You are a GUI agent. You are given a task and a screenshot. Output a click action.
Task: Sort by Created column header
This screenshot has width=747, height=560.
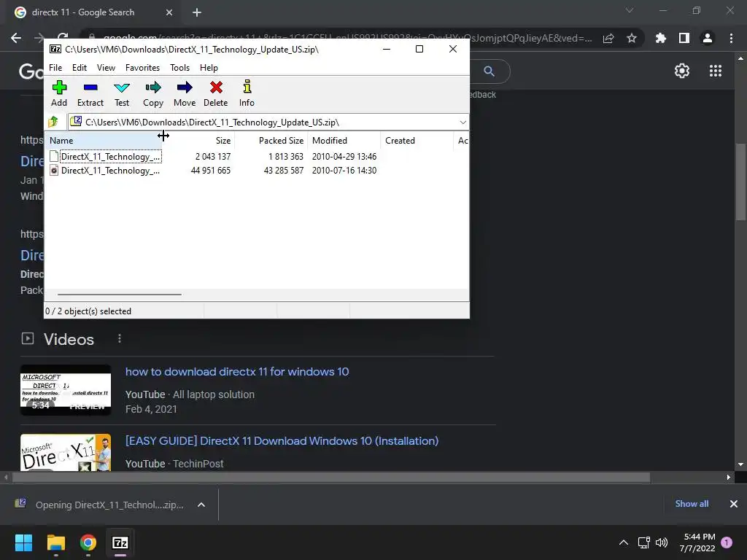[417, 141]
